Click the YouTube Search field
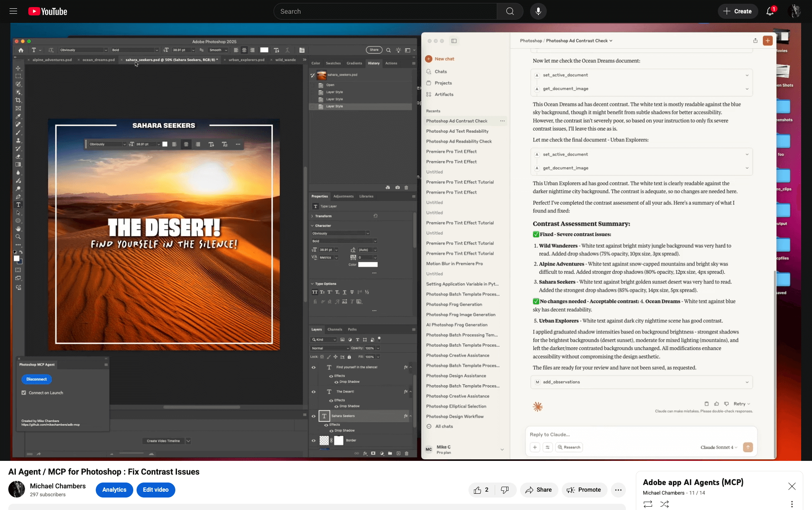Viewport: 812px width, 510px height. point(385,11)
